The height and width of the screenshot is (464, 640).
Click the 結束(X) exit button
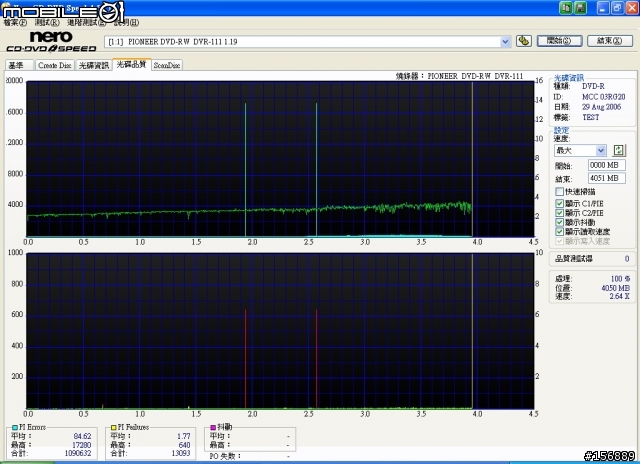click(610, 41)
